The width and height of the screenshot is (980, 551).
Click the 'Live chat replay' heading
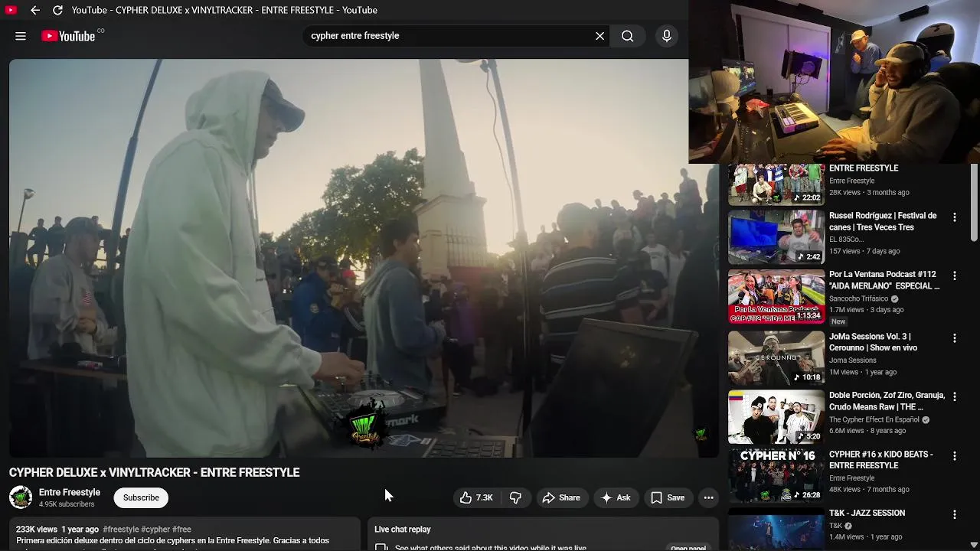tap(403, 529)
